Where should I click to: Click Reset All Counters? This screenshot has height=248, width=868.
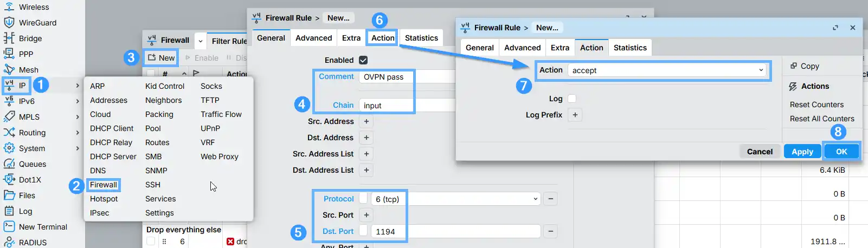[x=822, y=119]
